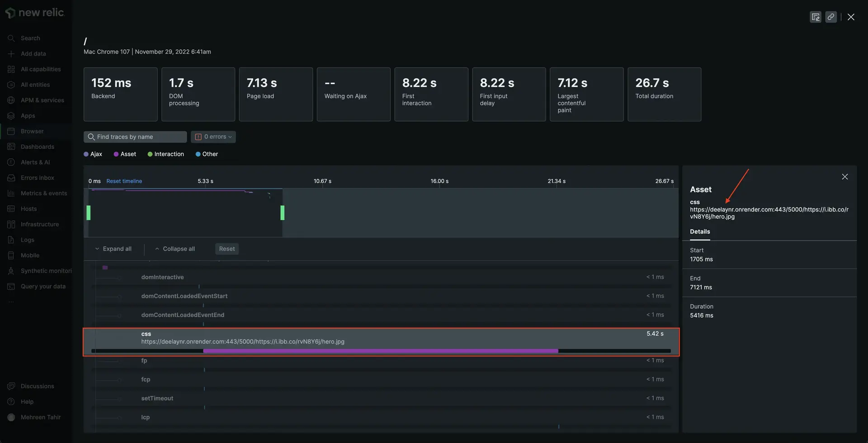Copy permalink with the link icon
868x443 pixels.
click(x=831, y=17)
